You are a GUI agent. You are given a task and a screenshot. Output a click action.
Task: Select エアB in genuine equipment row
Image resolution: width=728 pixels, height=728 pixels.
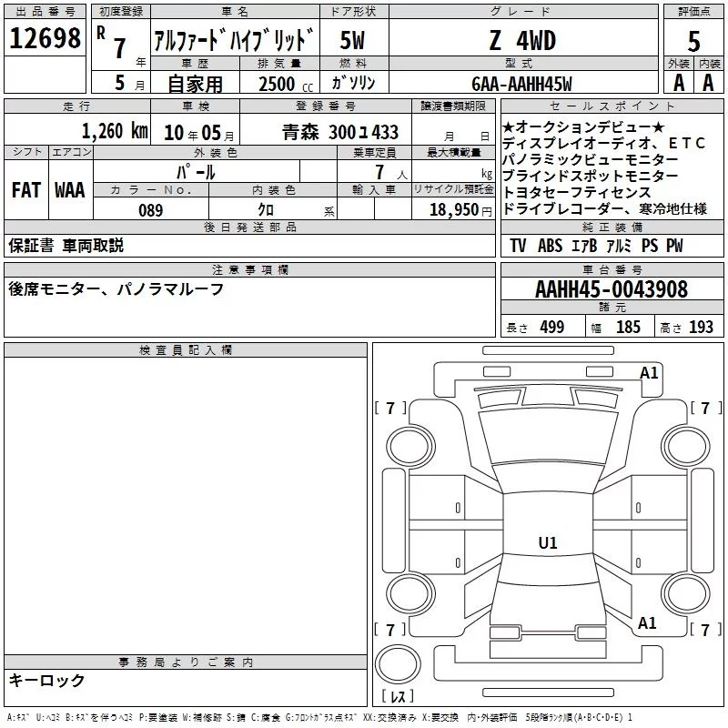584,246
